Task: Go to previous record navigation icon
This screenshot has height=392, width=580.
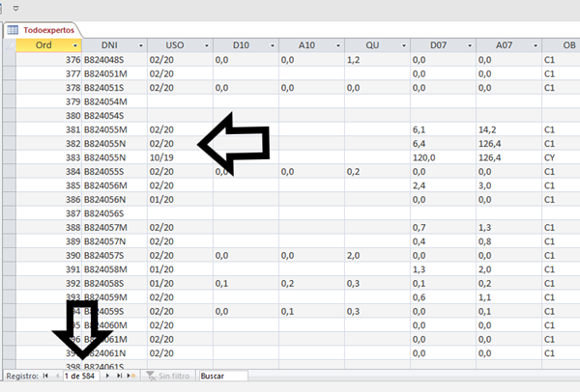Action: 57,376
